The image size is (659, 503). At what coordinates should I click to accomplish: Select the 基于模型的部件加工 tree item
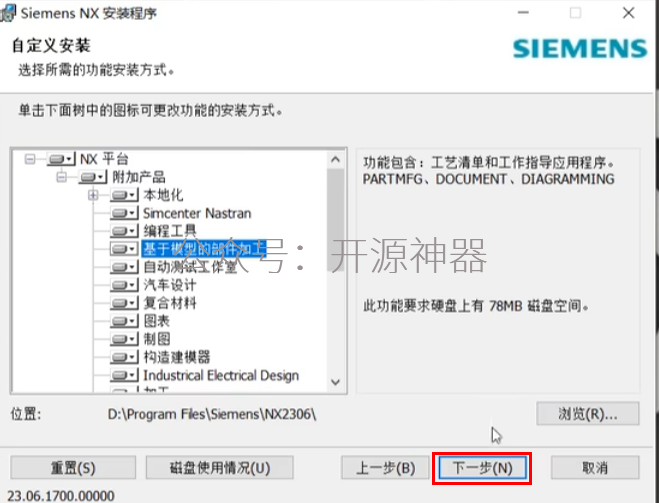(x=204, y=249)
